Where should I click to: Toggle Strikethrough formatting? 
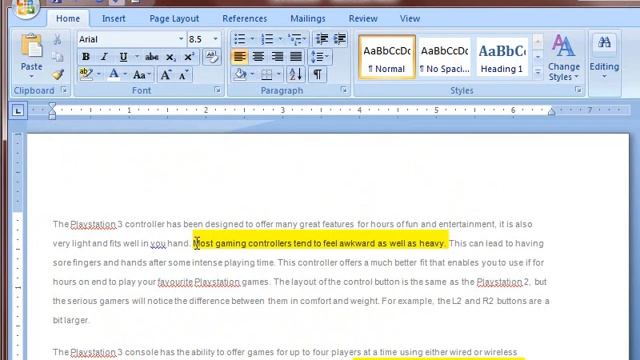click(152, 57)
